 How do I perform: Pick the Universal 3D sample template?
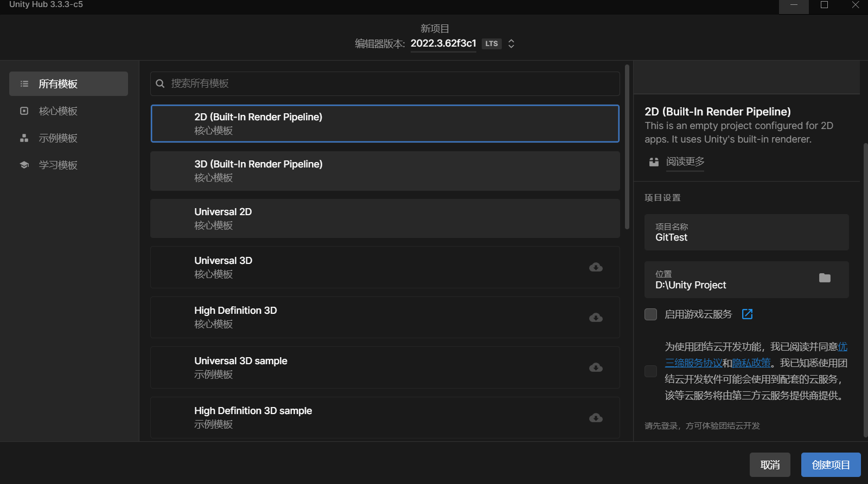385,367
